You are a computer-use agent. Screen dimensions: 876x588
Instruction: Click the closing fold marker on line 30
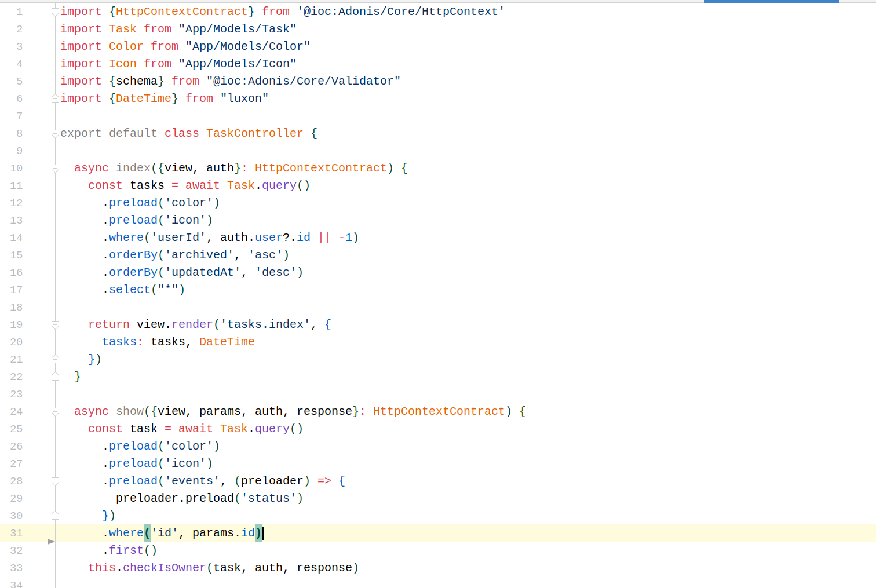pos(55,516)
